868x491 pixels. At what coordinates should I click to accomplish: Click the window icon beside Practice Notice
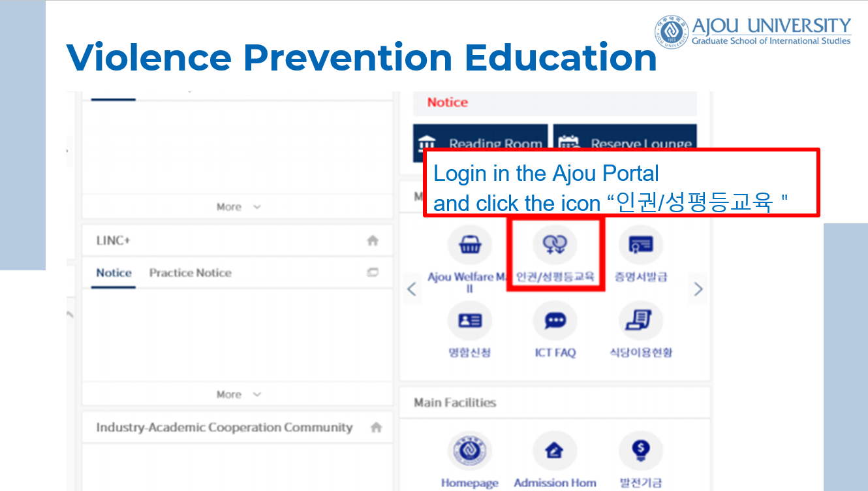[x=373, y=273]
